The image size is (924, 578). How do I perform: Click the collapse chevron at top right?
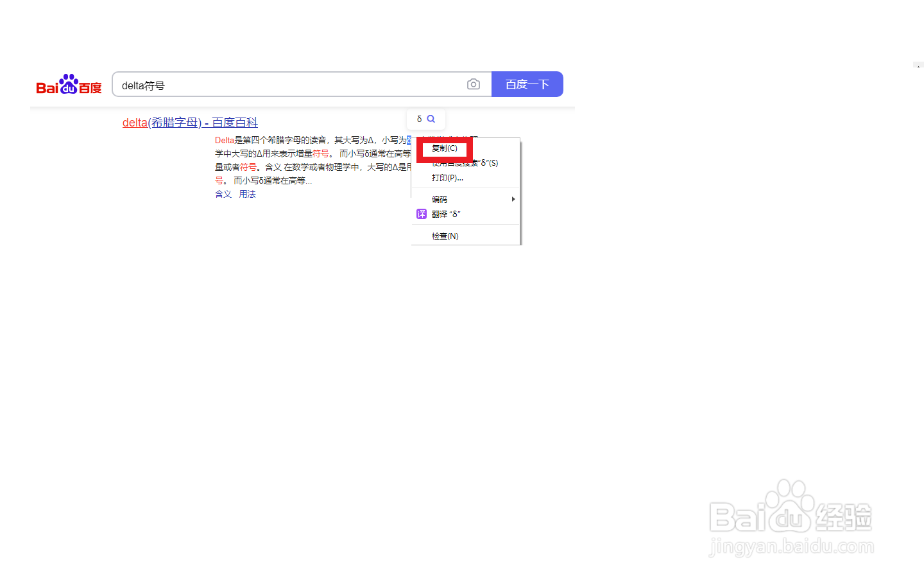[918, 66]
